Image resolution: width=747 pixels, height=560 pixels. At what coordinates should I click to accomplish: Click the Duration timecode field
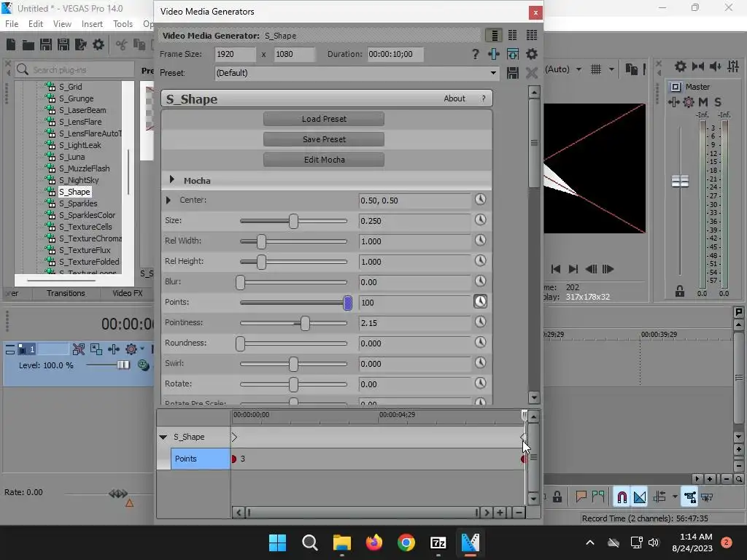[395, 54]
